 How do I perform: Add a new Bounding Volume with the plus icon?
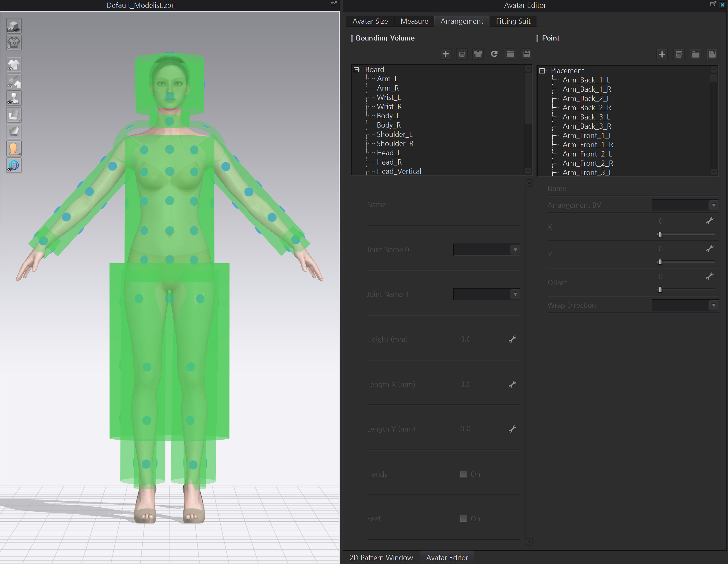446,54
